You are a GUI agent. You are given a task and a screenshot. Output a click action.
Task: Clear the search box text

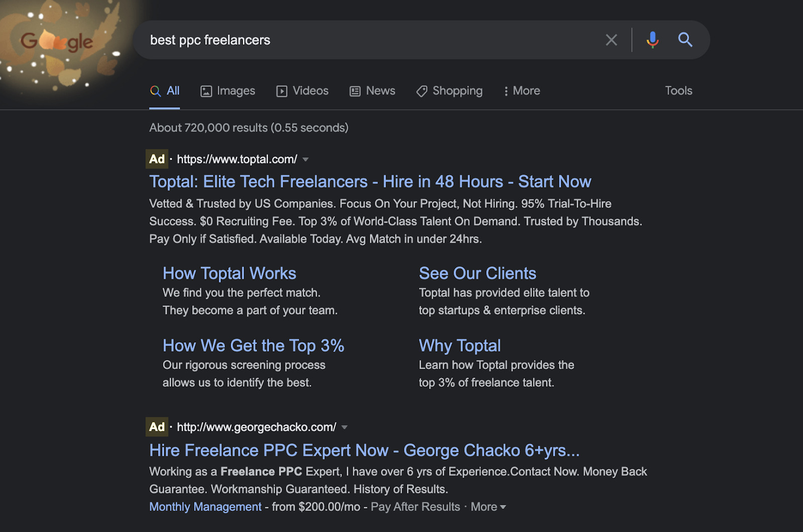coord(611,40)
